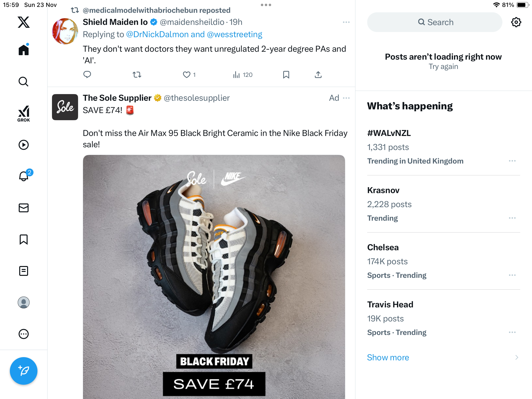
Task: Open the notifications bell
Action: pyautogui.click(x=24, y=176)
